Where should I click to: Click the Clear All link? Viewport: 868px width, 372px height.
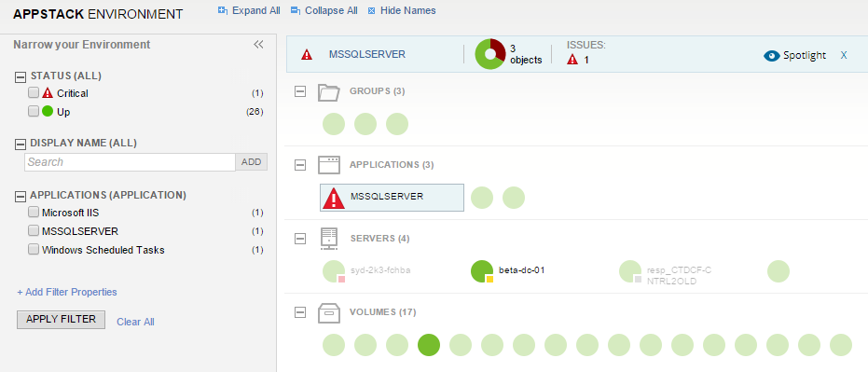pyautogui.click(x=135, y=322)
